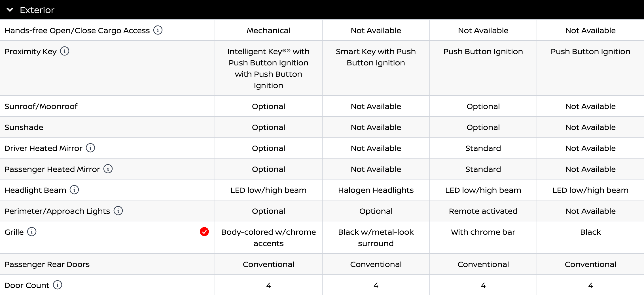Viewport: 644px width, 295px height.
Task: Click "Body-colored w/chrome accents" grille cell
Action: (x=268, y=238)
